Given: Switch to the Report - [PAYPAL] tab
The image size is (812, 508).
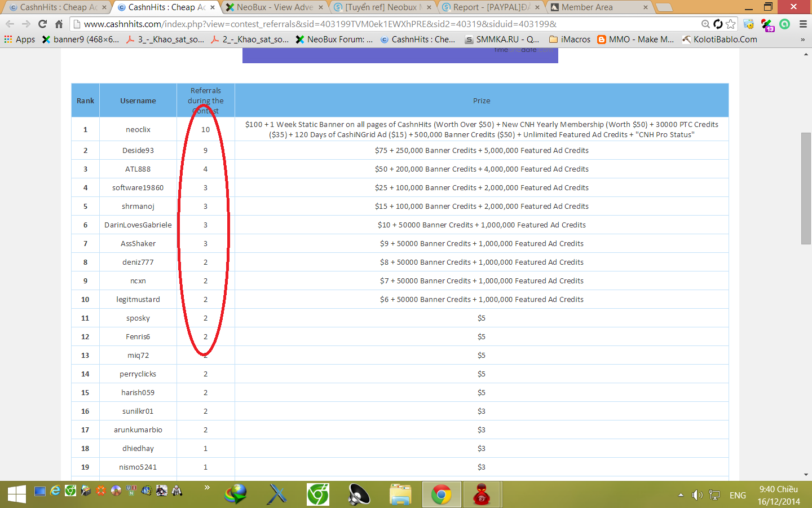Looking at the screenshot, I should 492,7.
